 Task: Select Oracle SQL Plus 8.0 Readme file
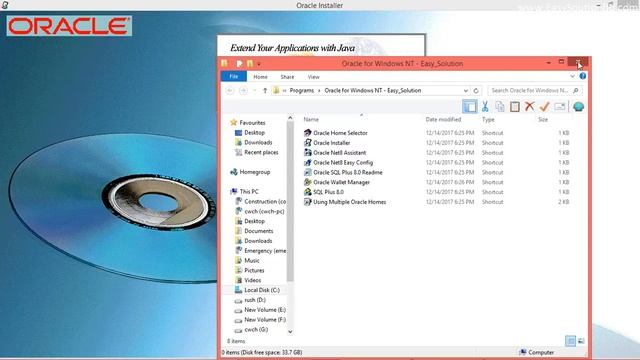point(347,172)
